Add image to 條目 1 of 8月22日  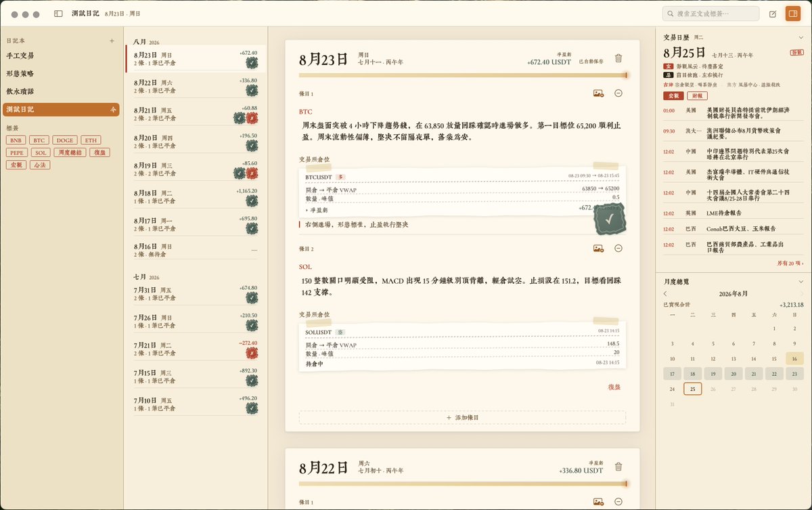(x=598, y=502)
